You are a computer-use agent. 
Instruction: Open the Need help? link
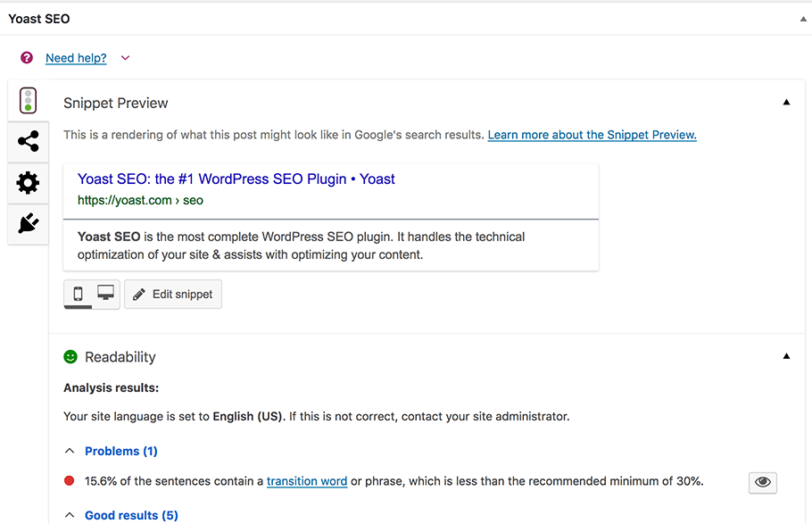click(76, 58)
